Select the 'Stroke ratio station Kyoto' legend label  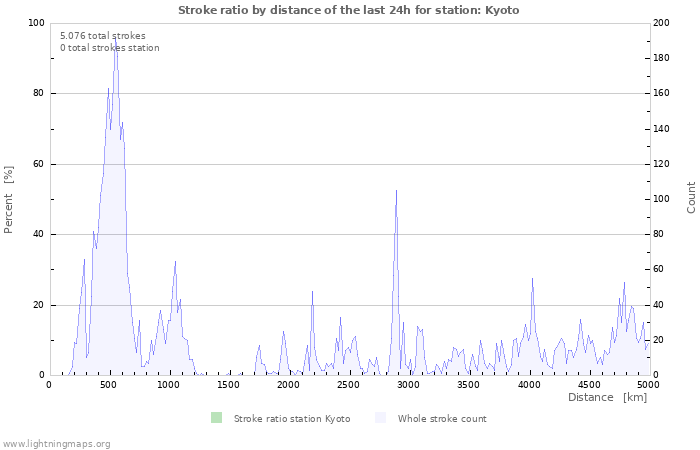[x=291, y=418]
